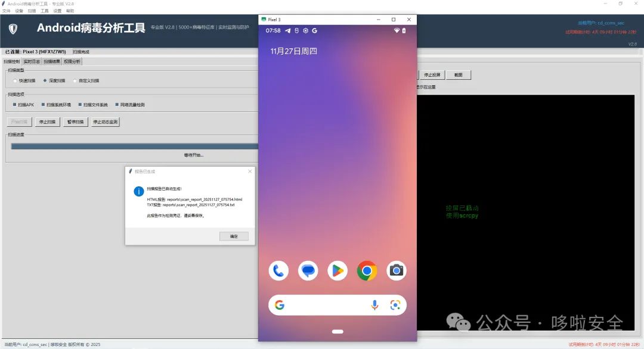Select 快速扫描 scan type
This screenshot has height=349, width=644.
[x=24, y=81]
